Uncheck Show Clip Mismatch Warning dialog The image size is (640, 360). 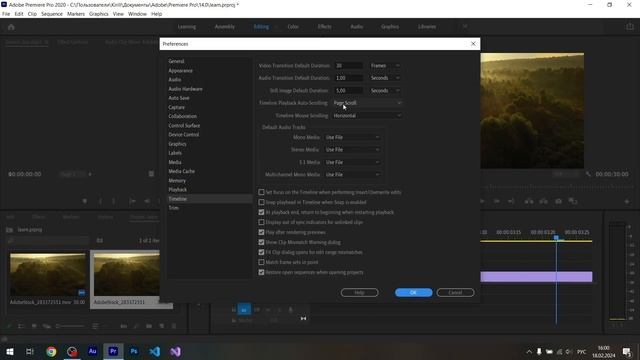point(261,242)
